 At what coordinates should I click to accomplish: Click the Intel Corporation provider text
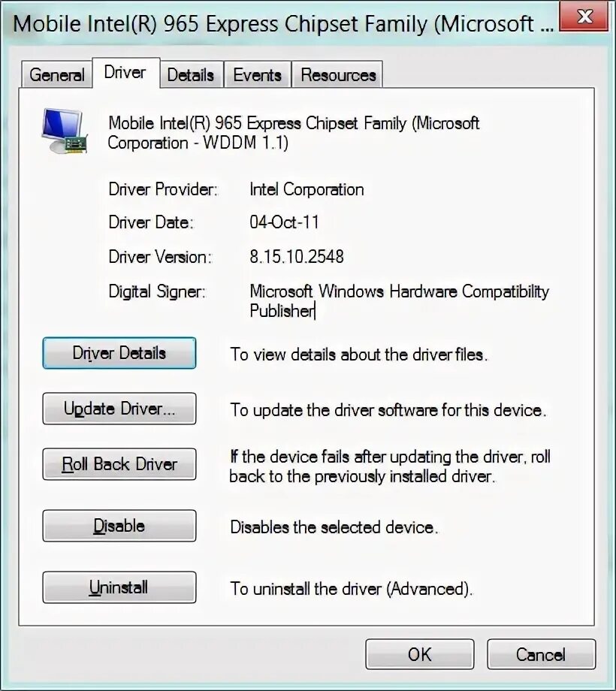306,189
